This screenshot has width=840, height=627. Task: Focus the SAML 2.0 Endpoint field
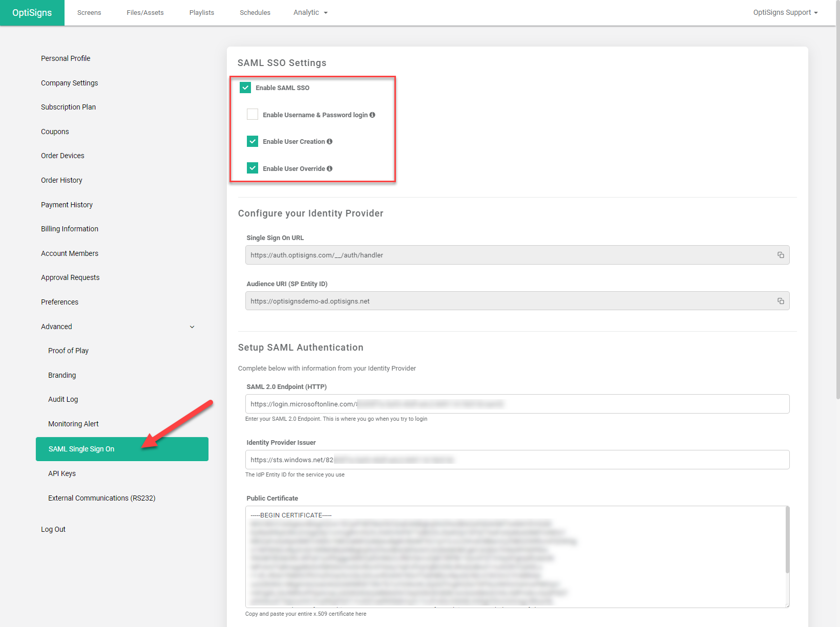point(517,404)
